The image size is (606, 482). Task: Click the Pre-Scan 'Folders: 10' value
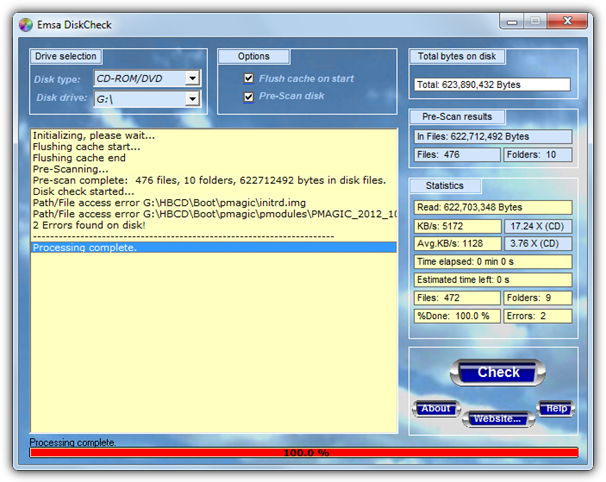538,155
